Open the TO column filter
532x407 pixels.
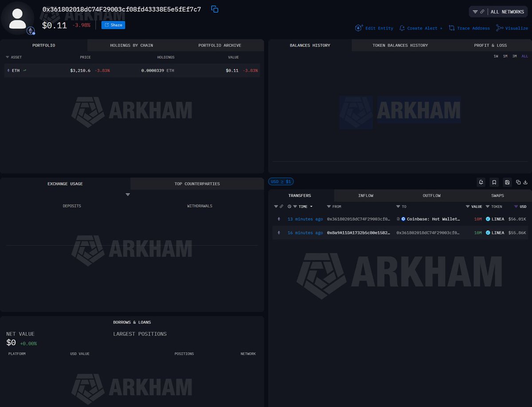click(x=398, y=206)
